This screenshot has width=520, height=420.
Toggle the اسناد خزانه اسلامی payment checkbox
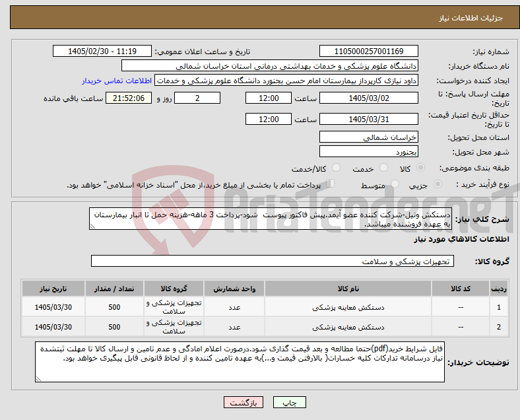(x=330, y=184)
